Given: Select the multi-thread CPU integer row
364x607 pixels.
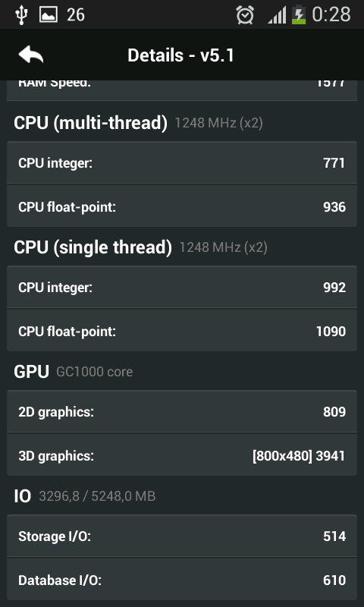Looking at the screenshot, I should 182,163.
